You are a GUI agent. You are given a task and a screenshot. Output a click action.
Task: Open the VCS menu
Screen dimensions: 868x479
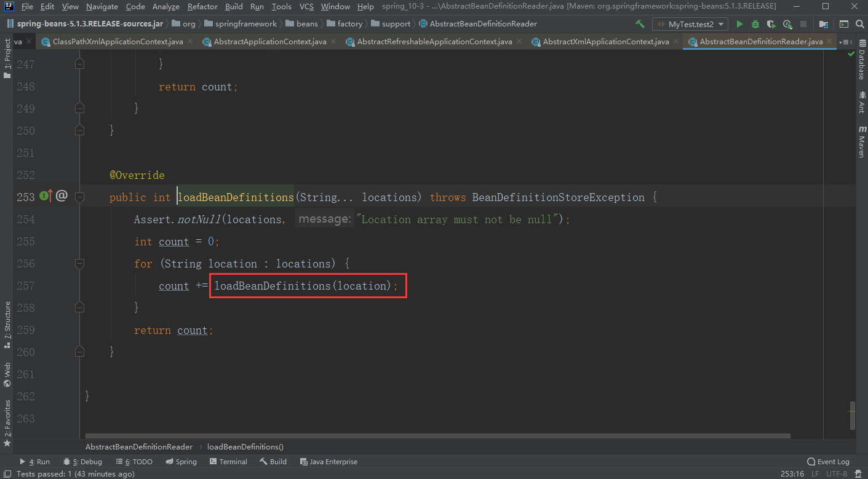click(x=306, y=6)
